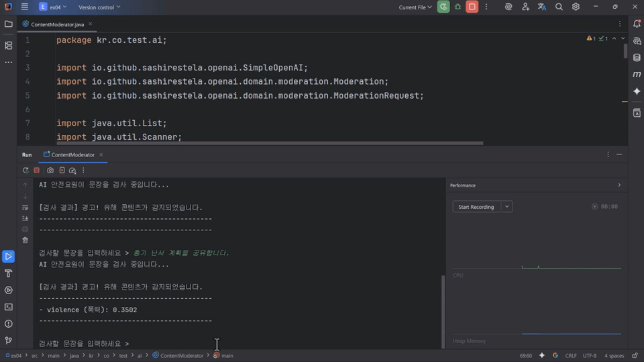Open Build hammer tool window
This screenshot has width=644, height=362.
pyautogui.click(x=8, y=273)
